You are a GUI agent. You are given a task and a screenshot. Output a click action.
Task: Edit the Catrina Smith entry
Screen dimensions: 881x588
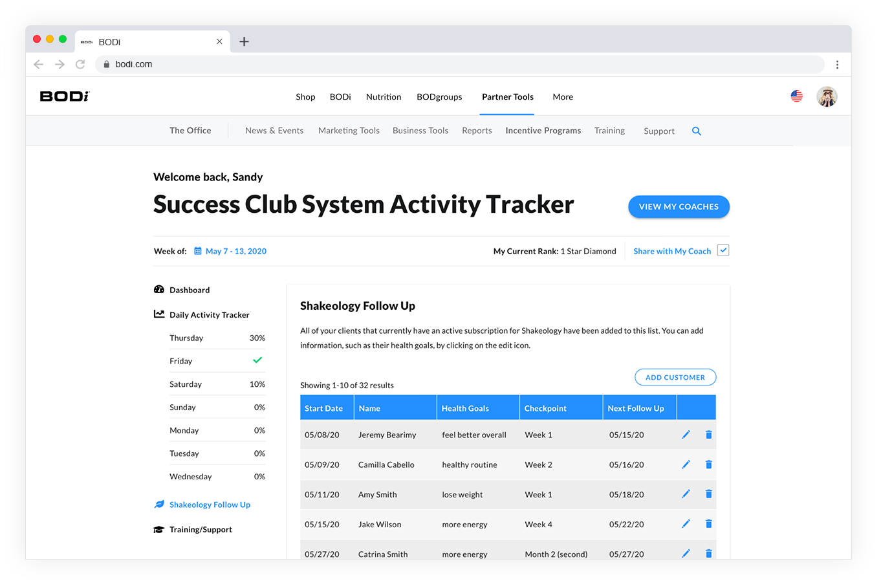pyautogui.click(x=686, y=554)
